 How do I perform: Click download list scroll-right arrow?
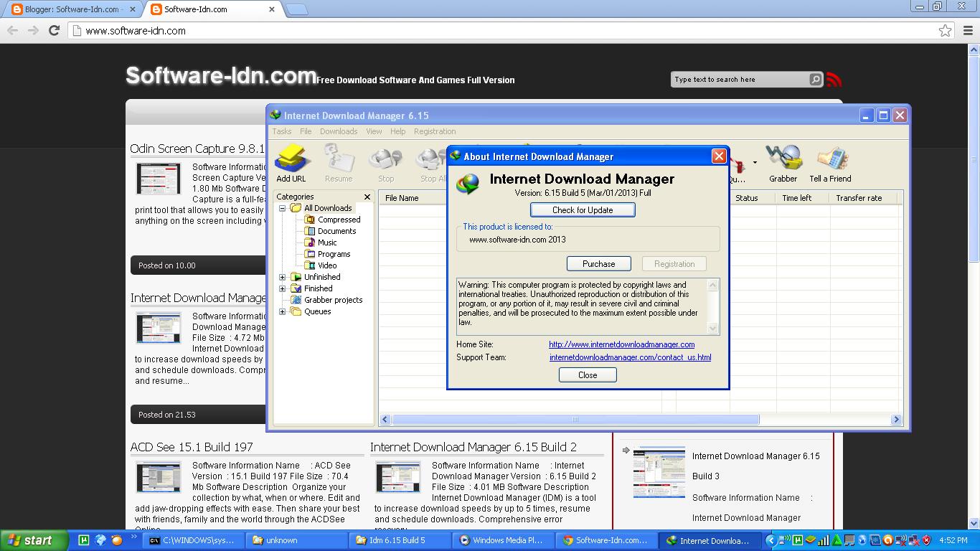tap(895, 420)
